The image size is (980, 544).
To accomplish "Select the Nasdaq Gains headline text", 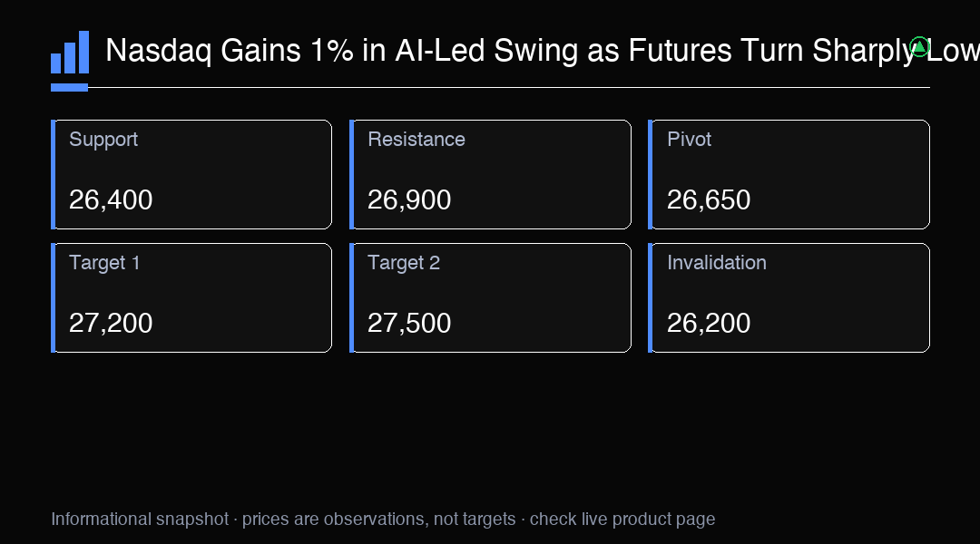I will pos(543,50).
